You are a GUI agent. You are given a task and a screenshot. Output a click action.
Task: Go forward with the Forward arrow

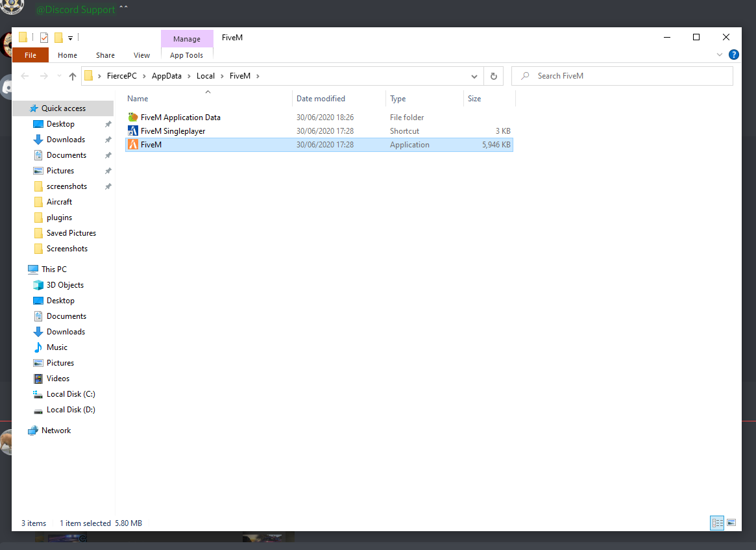(x=44, y=76)
